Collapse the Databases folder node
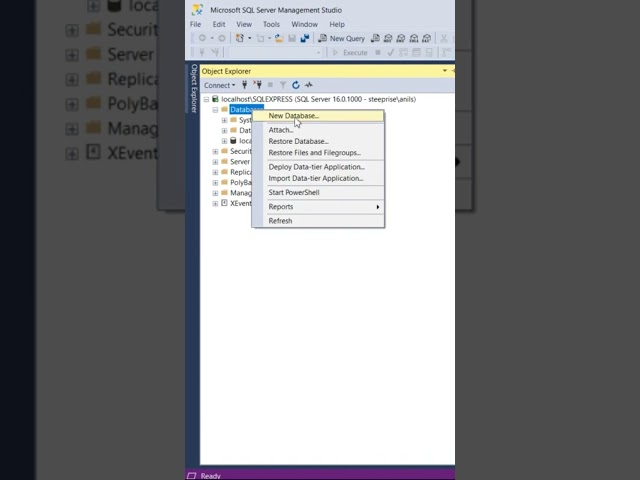 pos(216,110)
